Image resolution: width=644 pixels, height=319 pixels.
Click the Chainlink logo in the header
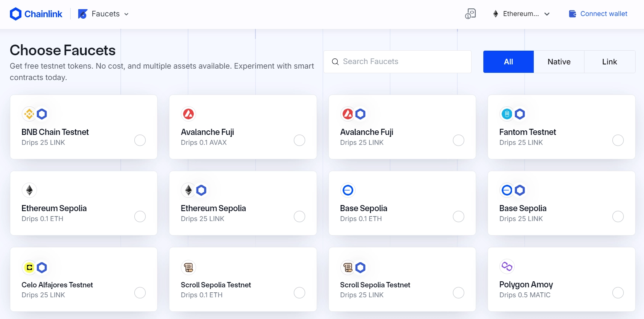pos(36,13)
